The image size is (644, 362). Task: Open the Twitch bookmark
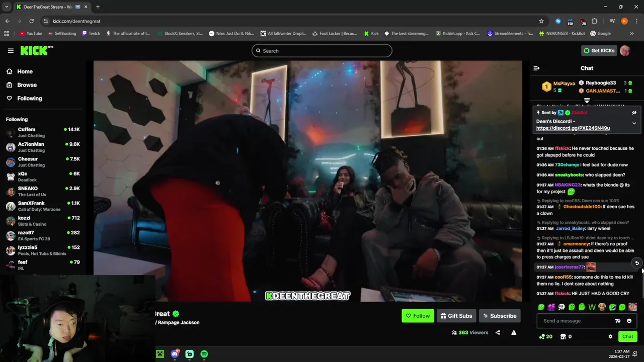91,34
